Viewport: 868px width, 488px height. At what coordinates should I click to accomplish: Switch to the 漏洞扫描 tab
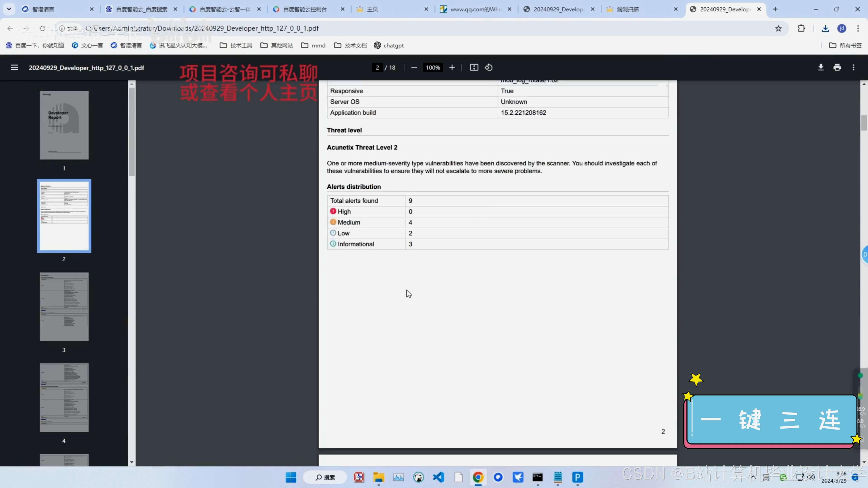click(x=627, y=9)
